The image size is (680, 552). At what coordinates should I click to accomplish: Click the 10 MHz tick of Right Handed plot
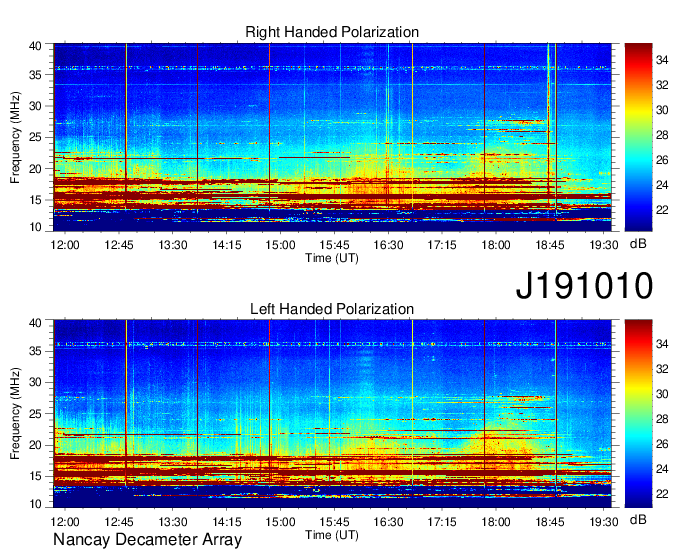pos(35,227)
